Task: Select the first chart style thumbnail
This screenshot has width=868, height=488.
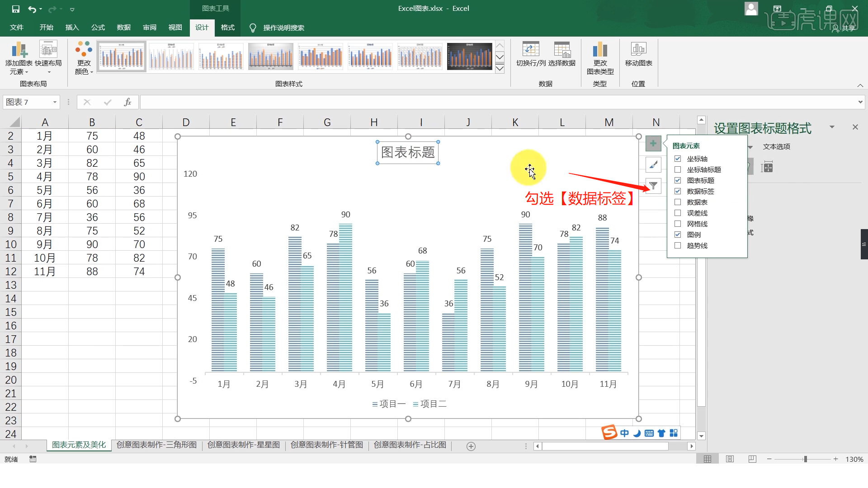Action: [121, 56]
